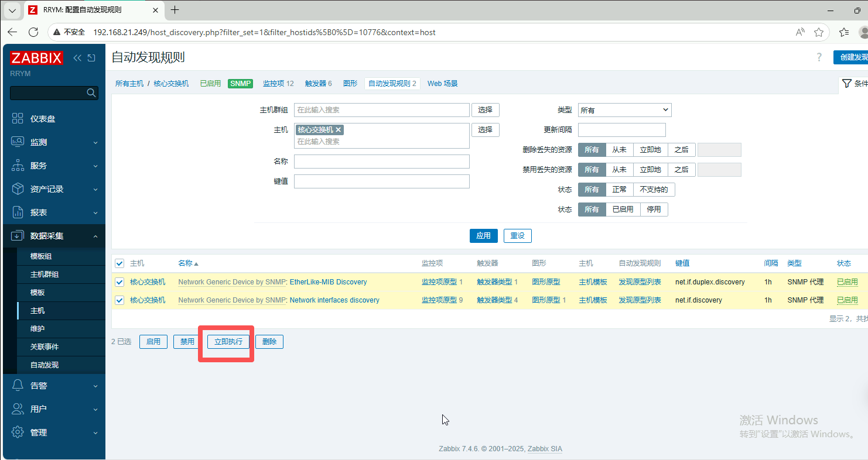Open the 仪表盘 dashboard icon

(x=18, y=119)
